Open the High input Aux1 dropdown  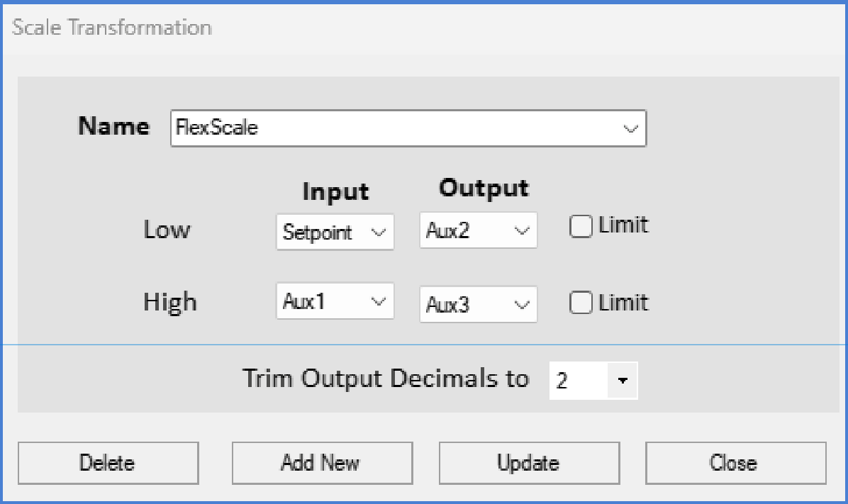click(x=335, y=301)
